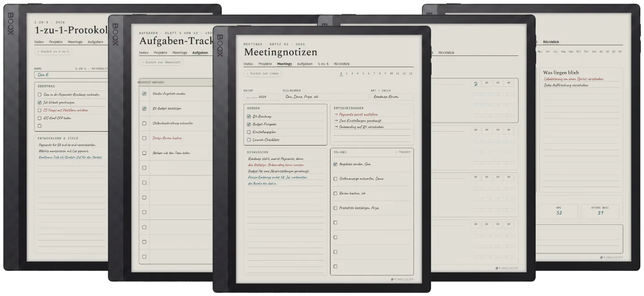This screenshot has height=296, width=644.
Task: Click the BOOX logo on the center tablet
Action: point(220,45)
